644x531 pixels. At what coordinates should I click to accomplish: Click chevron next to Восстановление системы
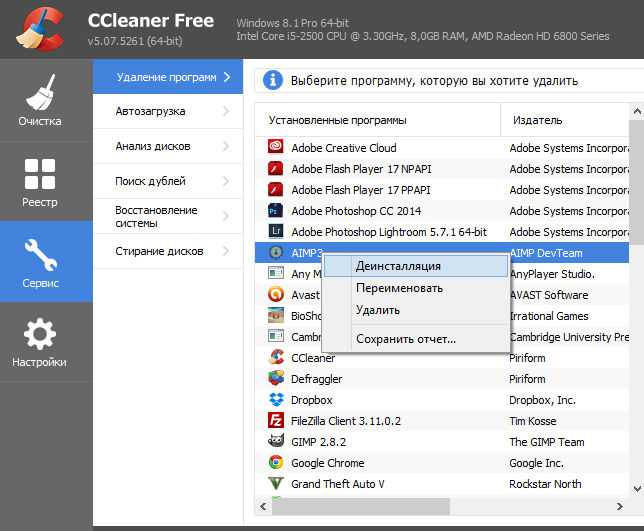click(x=226, y=216)
